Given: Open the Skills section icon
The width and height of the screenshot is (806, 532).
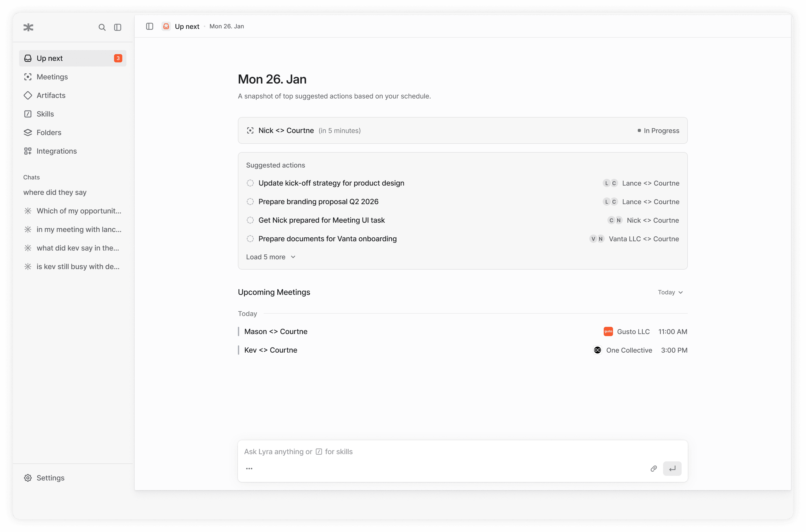Looking at the screenshot, I should pos(28,114).
